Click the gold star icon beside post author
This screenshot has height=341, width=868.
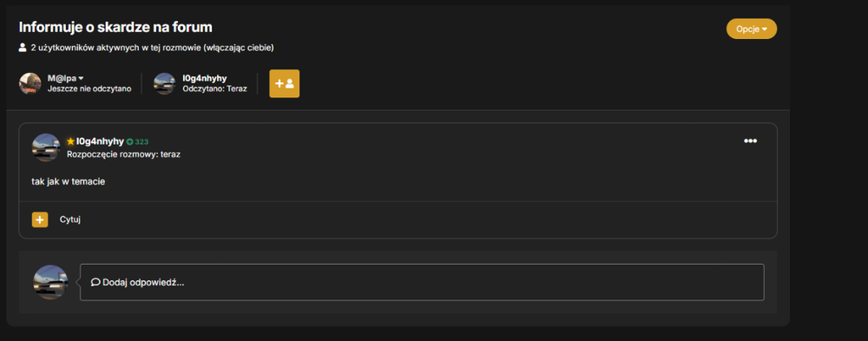click(70, 141)
